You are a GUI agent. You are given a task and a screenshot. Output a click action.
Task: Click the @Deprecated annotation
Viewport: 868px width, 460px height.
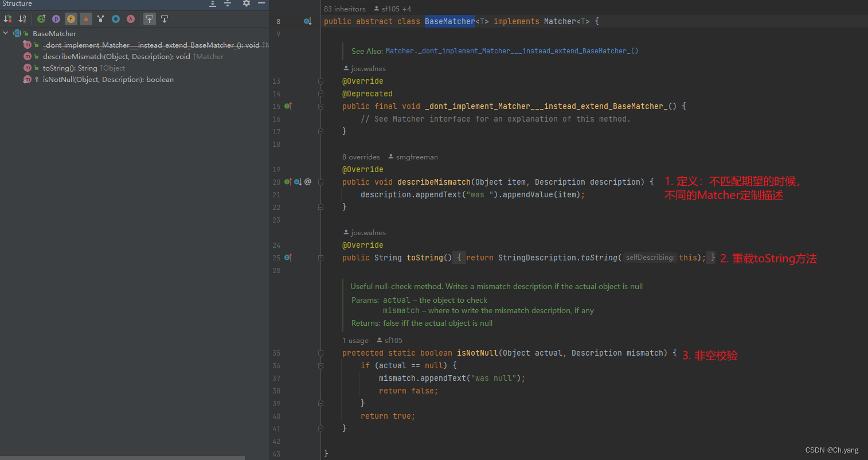pos(367,93)
